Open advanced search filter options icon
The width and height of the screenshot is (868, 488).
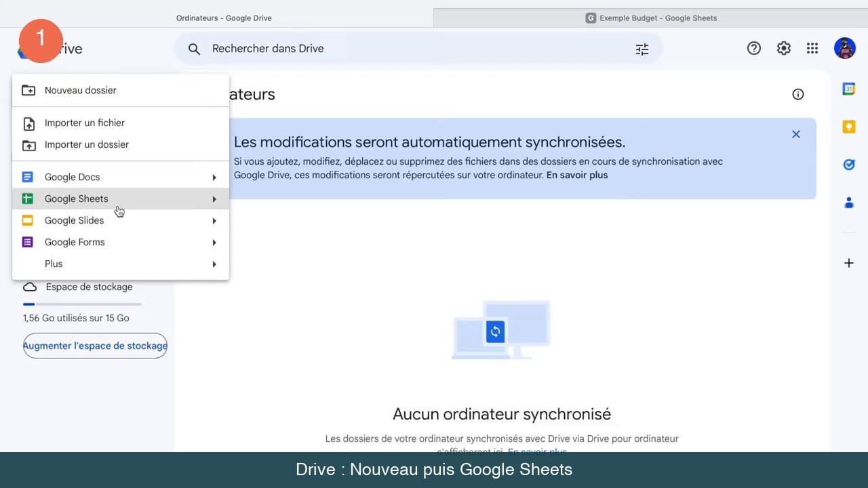[642, 49]
